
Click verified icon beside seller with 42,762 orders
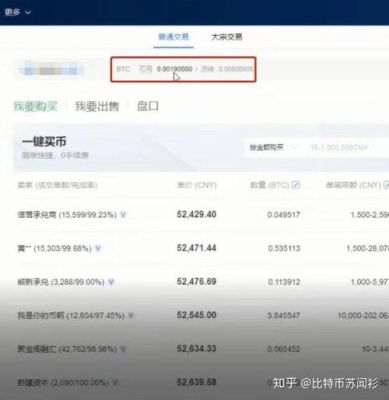[x=123, y=349]
